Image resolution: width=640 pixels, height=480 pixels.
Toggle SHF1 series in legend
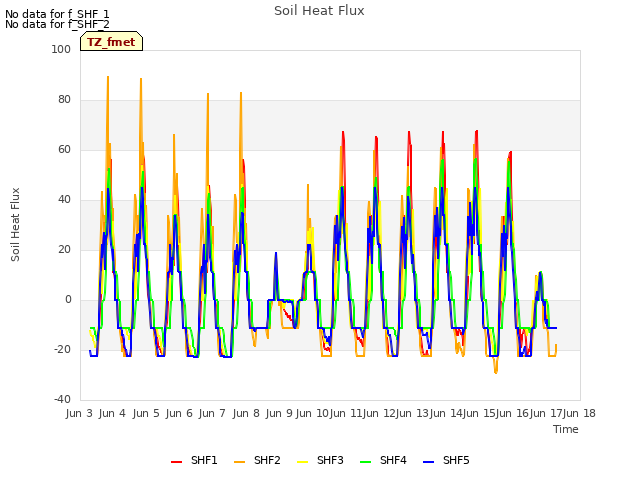194,460
